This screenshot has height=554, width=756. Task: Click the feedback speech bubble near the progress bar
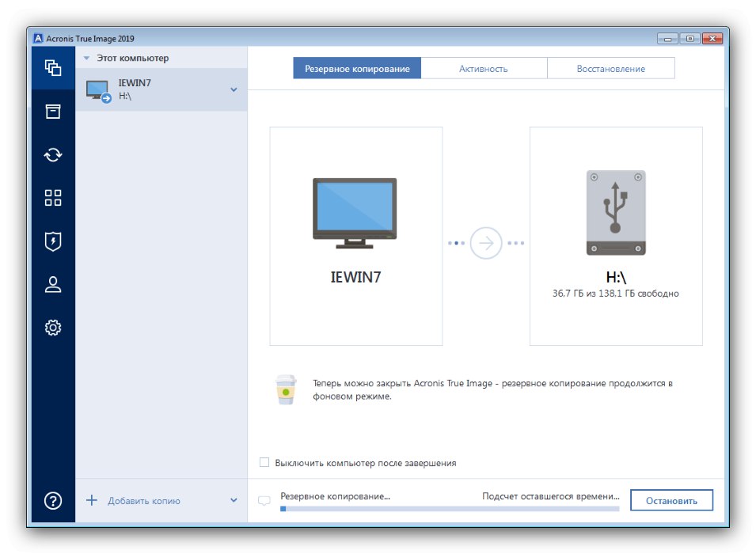click(x=266, y=500)
